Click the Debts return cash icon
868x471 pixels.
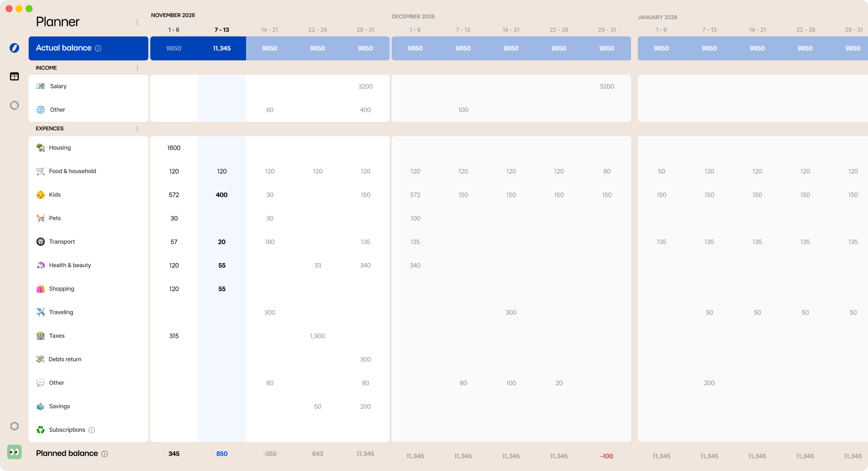click(40, 359)
